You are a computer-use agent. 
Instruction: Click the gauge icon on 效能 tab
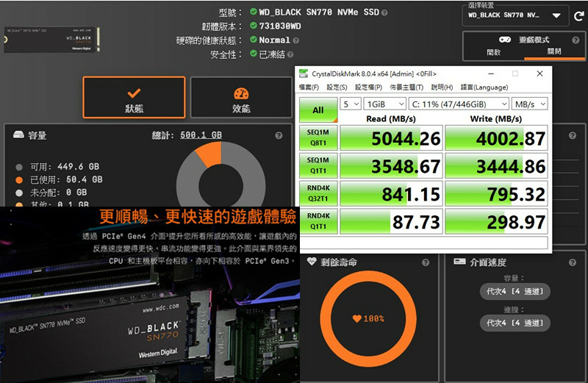tap(241, 93)
